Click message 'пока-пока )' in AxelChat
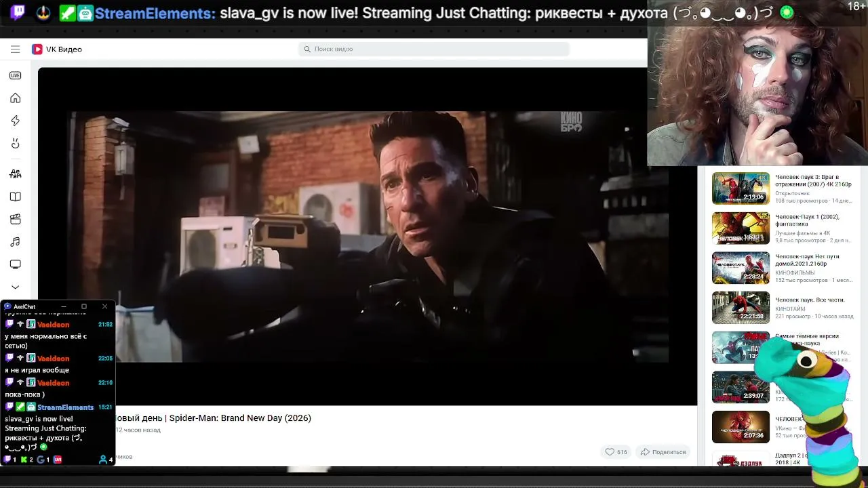 pos(24,394)
